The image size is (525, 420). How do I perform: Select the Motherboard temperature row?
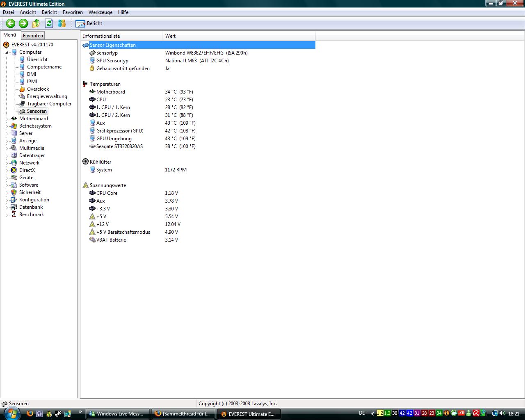[x=199, y=92]
